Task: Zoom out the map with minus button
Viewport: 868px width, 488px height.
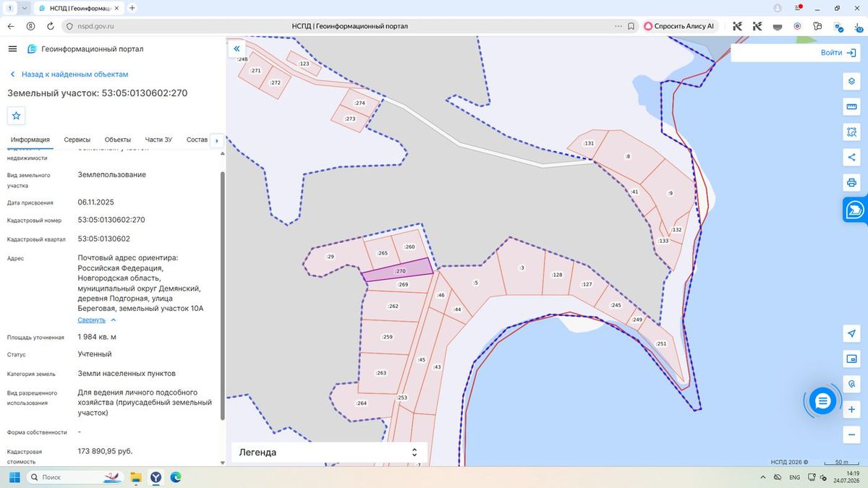Action: (x=851, y=435)
